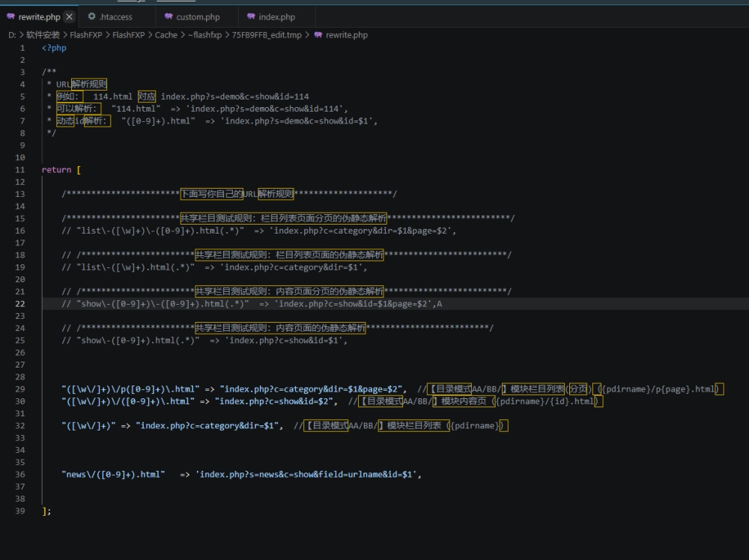Open the D: drive breadcrumb
749x560 pixels.
coord(12,35)
